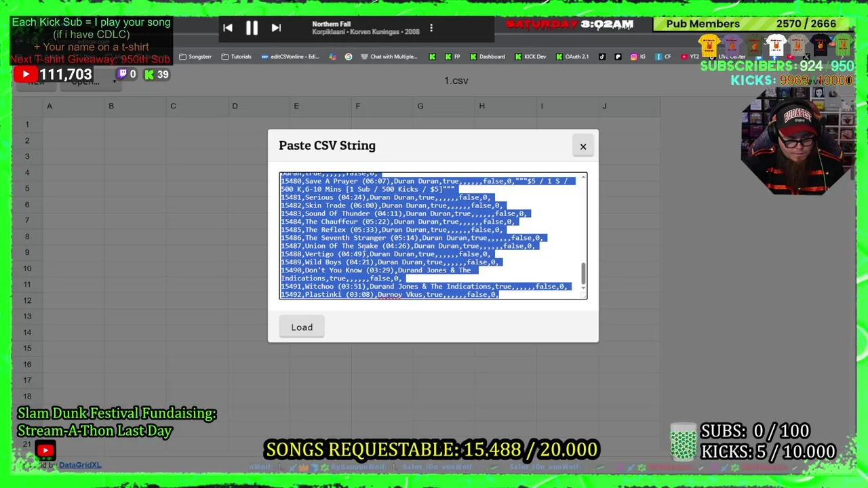Open Chat with Multiple bookmark
Viewport: 868px width, 488px height.
pyautogui.click(x=389, y=57)
